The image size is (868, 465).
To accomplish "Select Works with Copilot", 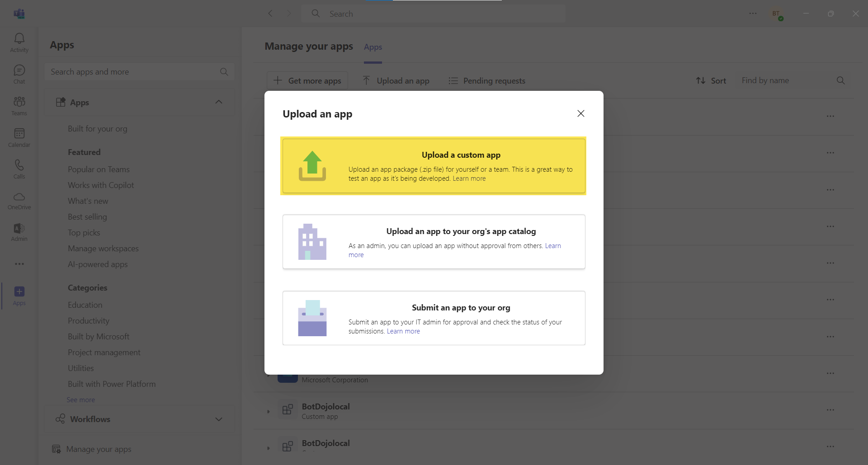I will click(x=101, y=185).
